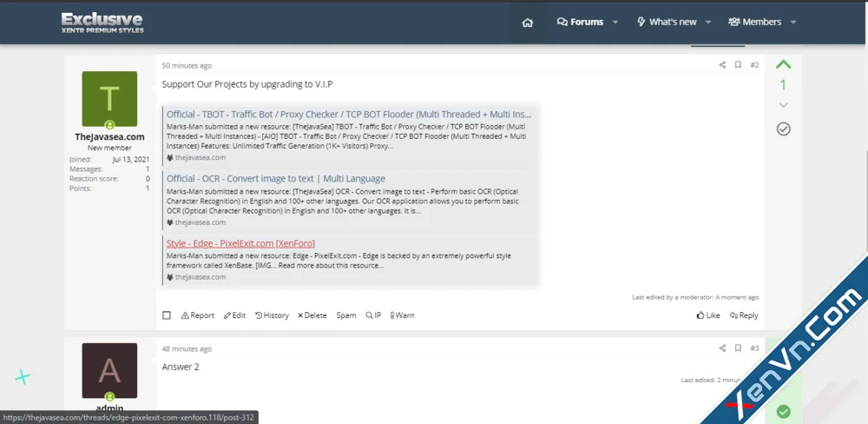Expand the What's new dropdown arrow
868x424 pixels.
click(x=708, y=23)
